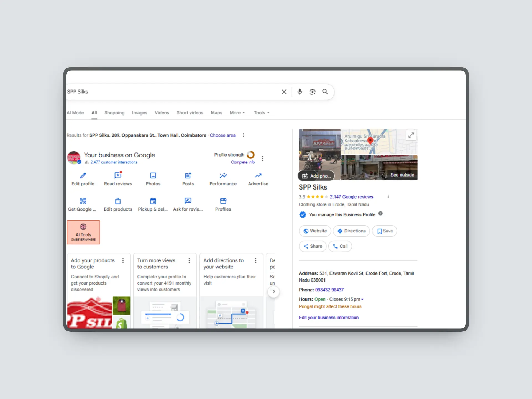Screen dimensions: 532x399
Task: Click the SPP Silks search input field
Action: (x=172, y=92)
